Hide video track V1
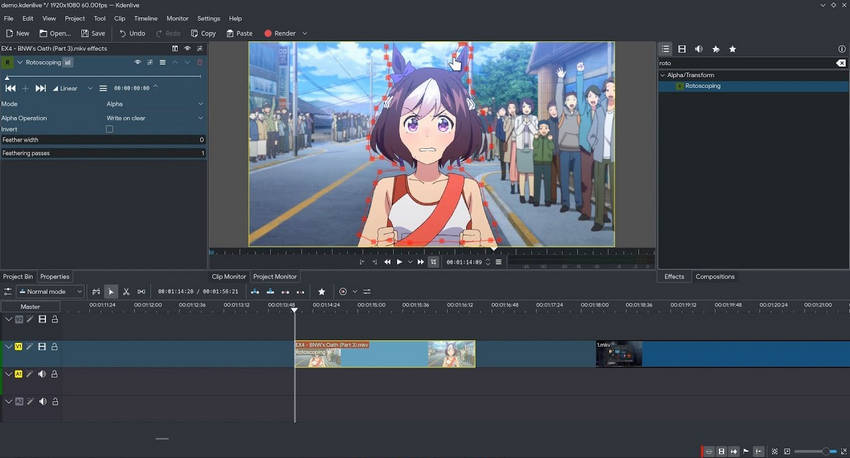 point(42,346)
